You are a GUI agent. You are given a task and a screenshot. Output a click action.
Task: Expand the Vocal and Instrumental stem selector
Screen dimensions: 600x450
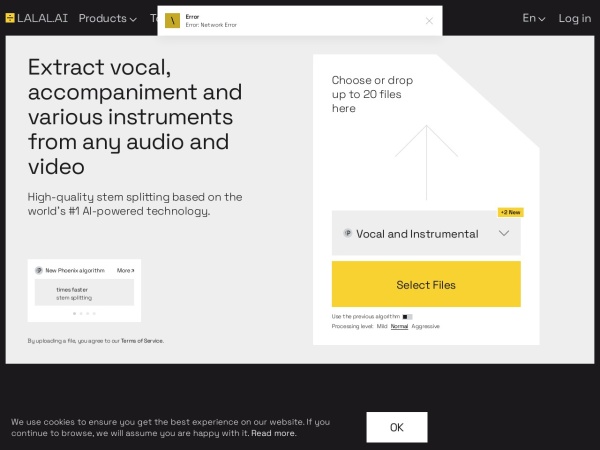tap(426, 233)
